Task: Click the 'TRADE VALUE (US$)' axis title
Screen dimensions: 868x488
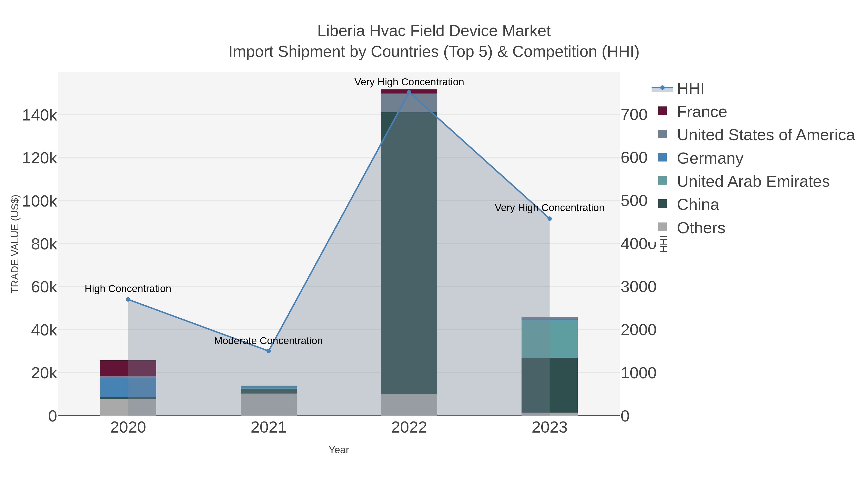Action: pyautogui.click(x=15, y=244)
